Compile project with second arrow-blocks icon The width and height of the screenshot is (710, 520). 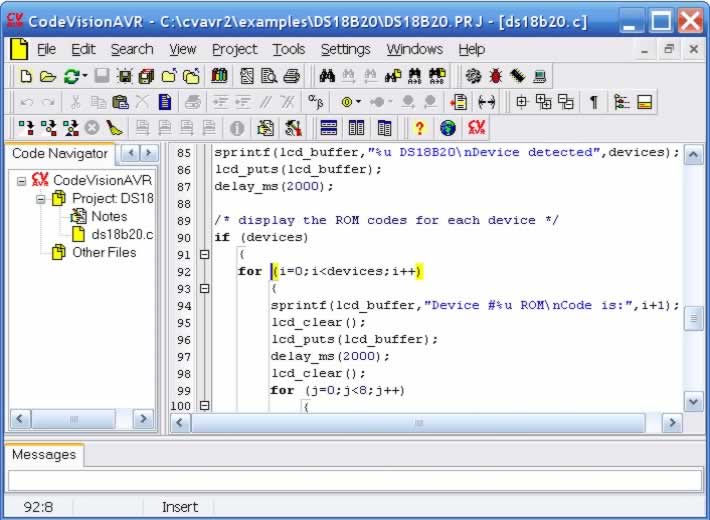pos(48,128)
